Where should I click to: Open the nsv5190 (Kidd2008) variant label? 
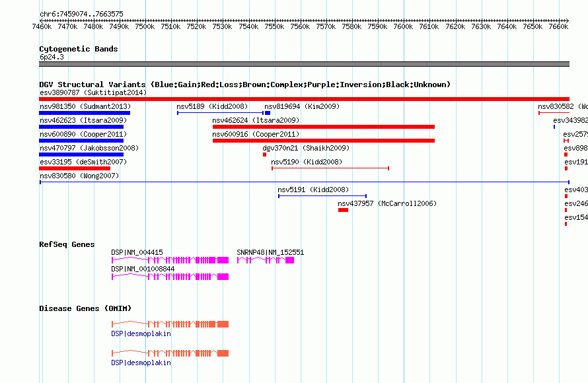tap(307, 162)
